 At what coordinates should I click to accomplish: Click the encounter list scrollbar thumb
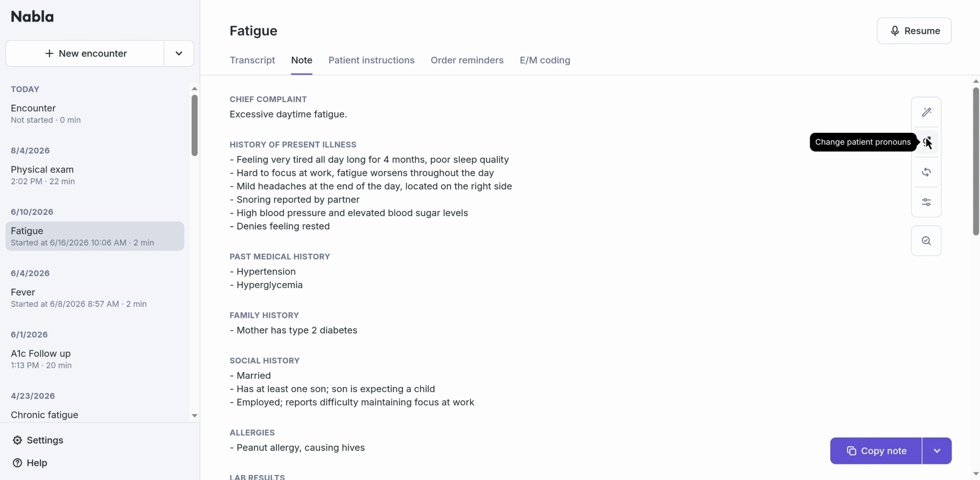[194, 126]
